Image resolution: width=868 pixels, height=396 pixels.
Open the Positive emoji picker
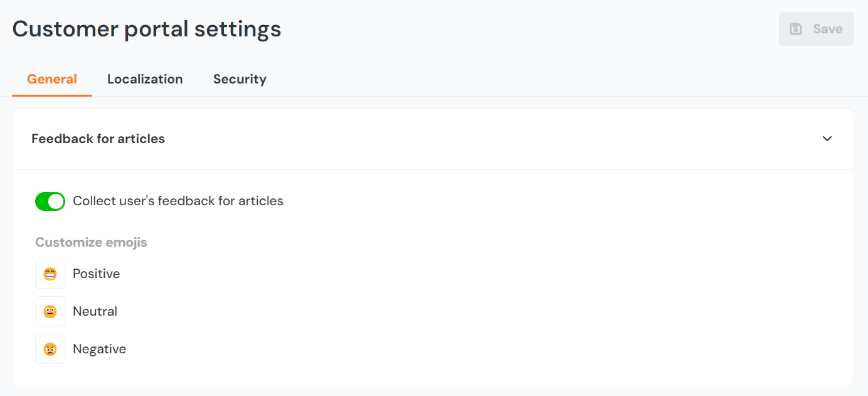pos(50,274)
